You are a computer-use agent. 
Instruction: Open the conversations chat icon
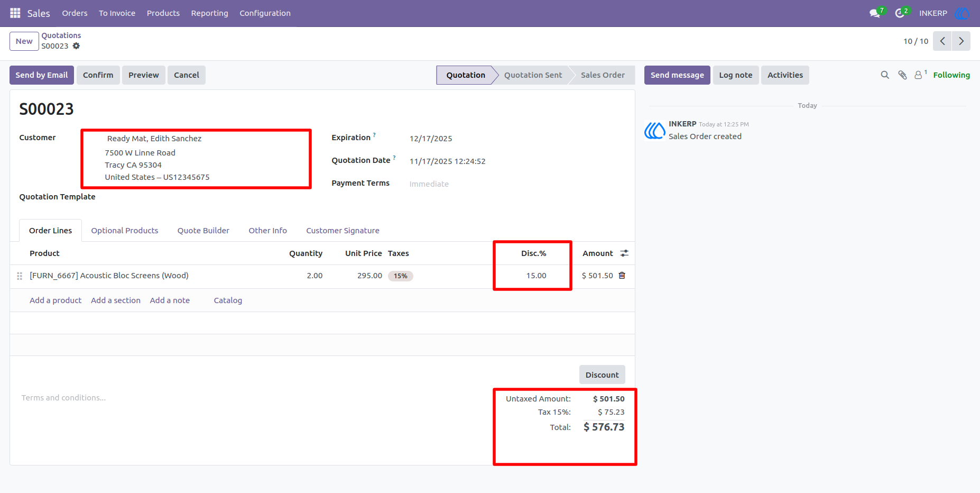[875, 13]
